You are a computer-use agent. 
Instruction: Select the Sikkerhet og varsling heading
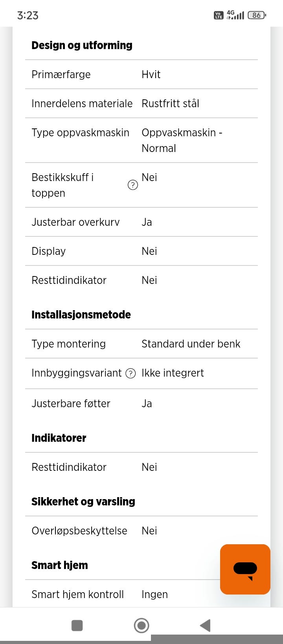tap(83, 501)
